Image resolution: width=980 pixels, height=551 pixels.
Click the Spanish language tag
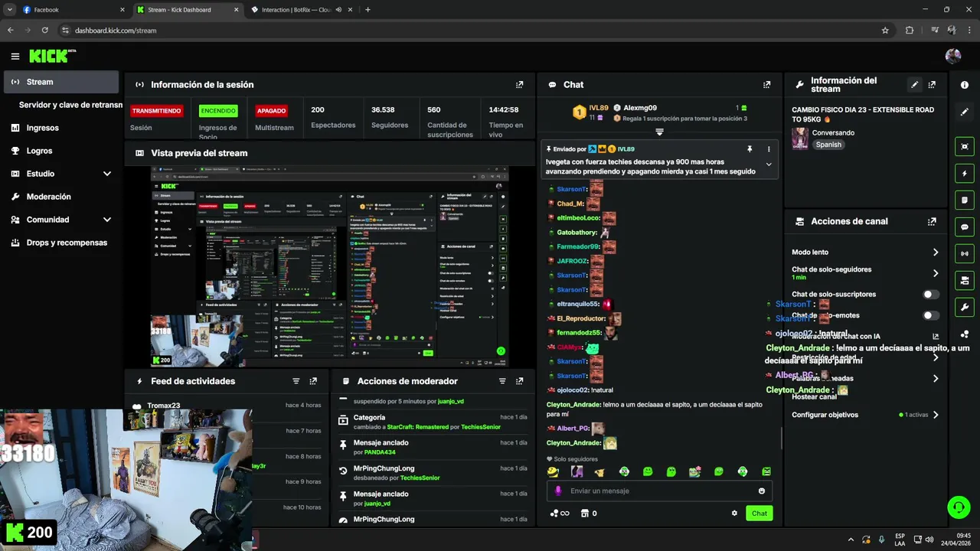pos(828,145)
